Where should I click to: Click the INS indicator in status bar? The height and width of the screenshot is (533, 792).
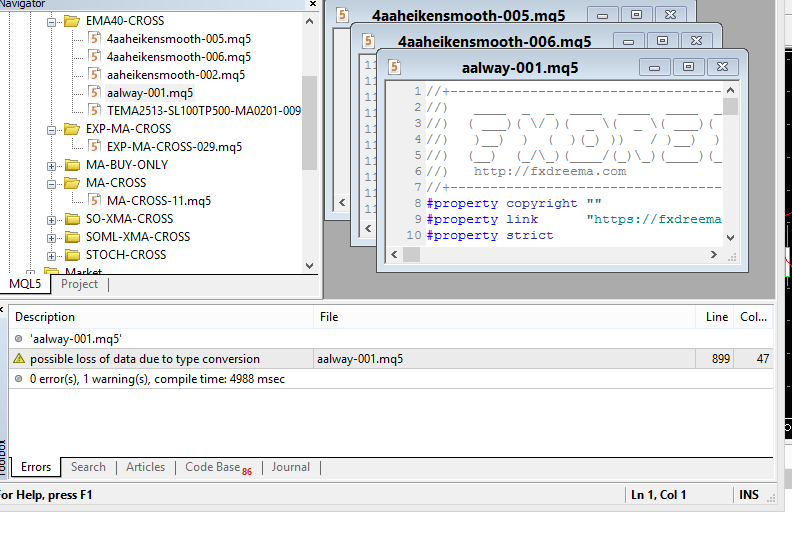[x=749, y=495]
